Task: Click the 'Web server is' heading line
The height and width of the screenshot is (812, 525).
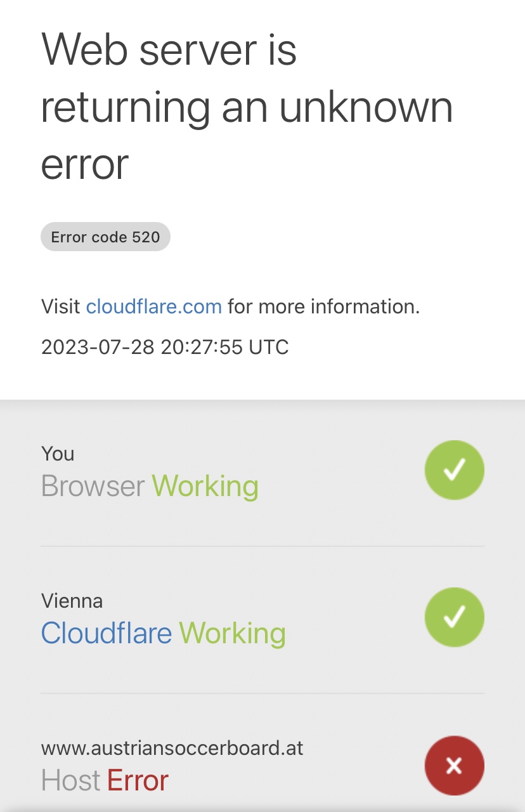Action: point(169,49)
